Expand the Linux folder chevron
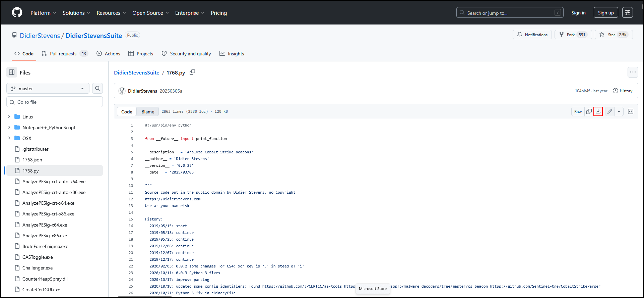 9,117
